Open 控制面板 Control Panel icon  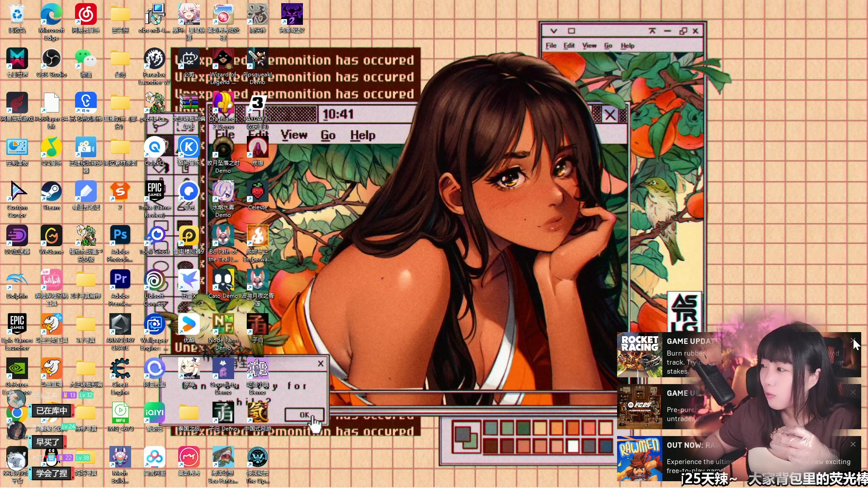tap(17, 151)
